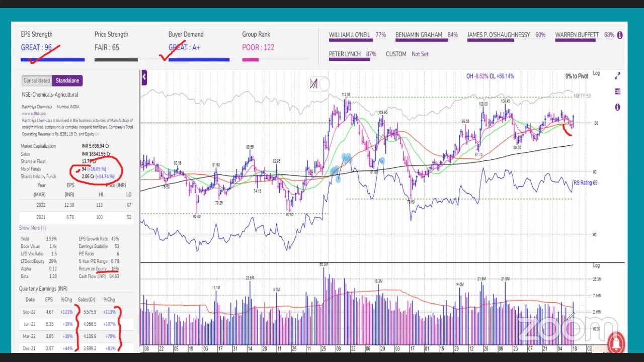Select the Standalone financials view
The height and width of the screenshot is (362, 644).
point(67,80)
